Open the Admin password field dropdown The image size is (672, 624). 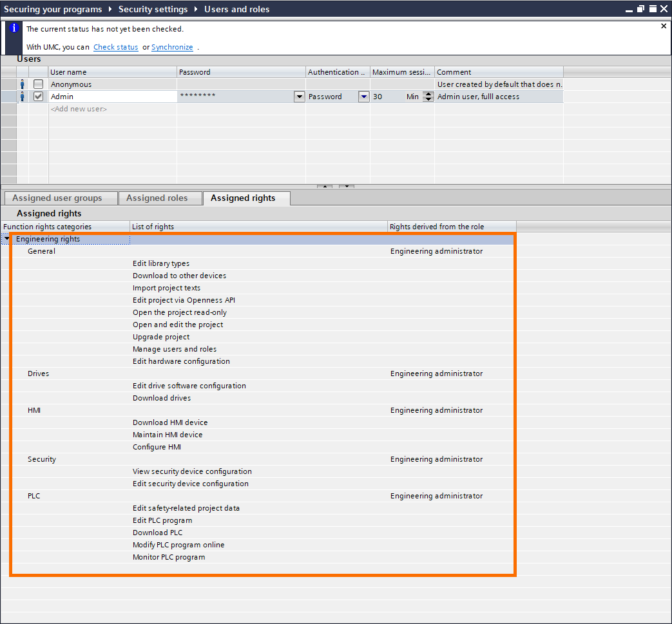[x=298, y=96]
